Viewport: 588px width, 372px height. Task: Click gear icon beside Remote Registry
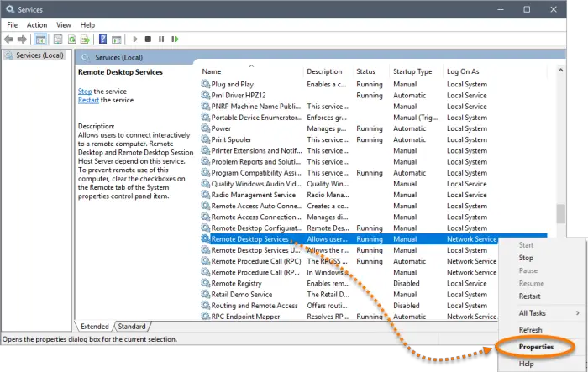click(205, 283)
